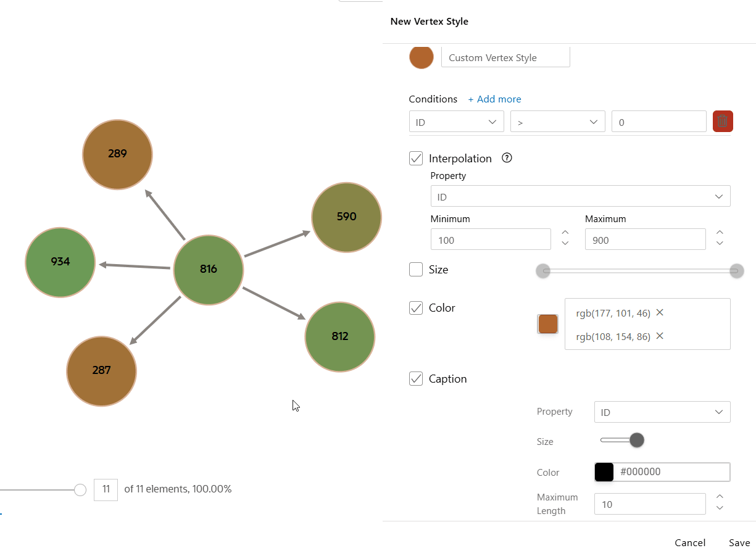This screenshot has width=756, height=556.
Task: Increase the Maximum Length with up arrow
Action: point(720,497)
